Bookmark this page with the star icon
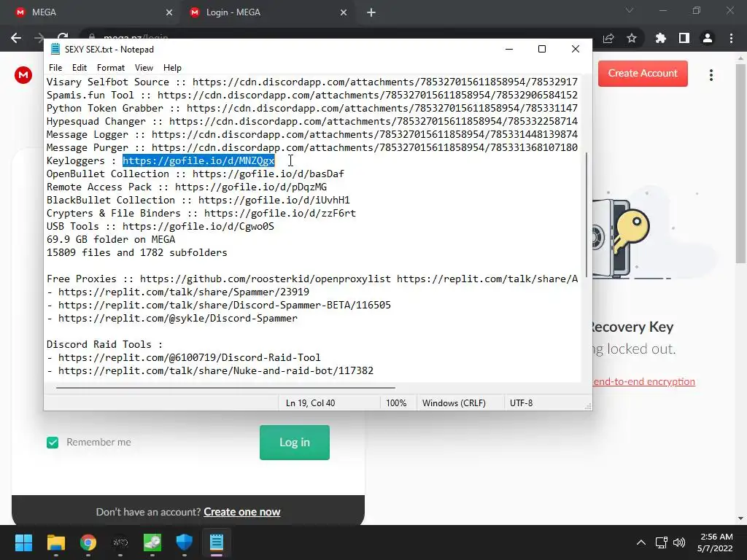Screen dimensions: 747x560 point(632,38)
